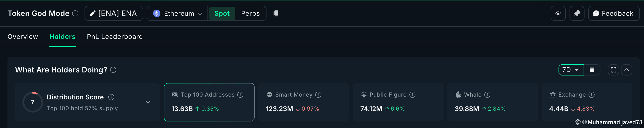The height and width of the screenshot is (128, 644).
Task: Click the Feedback button
Action: coord(614,13)
